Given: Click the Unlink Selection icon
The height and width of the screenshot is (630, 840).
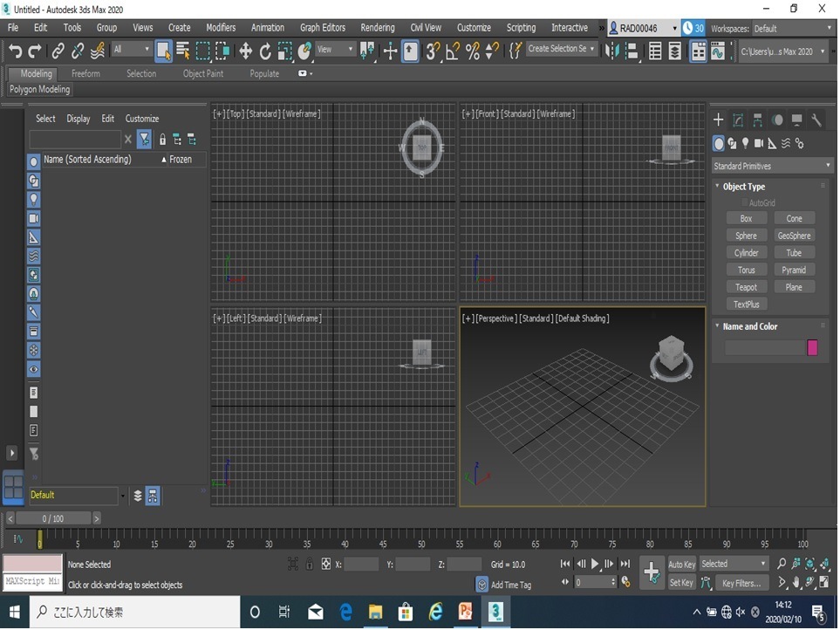Looking at the screenshot, I should tap(78, 51).
